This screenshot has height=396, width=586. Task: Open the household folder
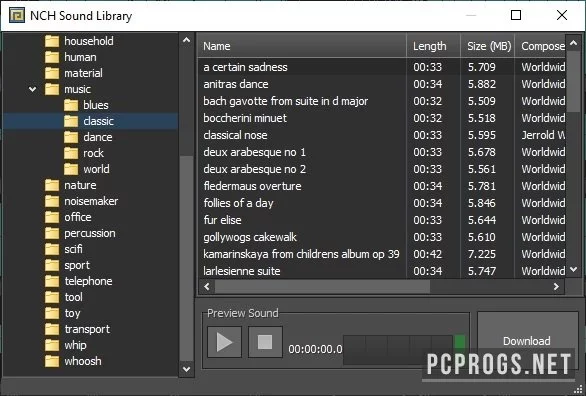[x=79, y=41]
